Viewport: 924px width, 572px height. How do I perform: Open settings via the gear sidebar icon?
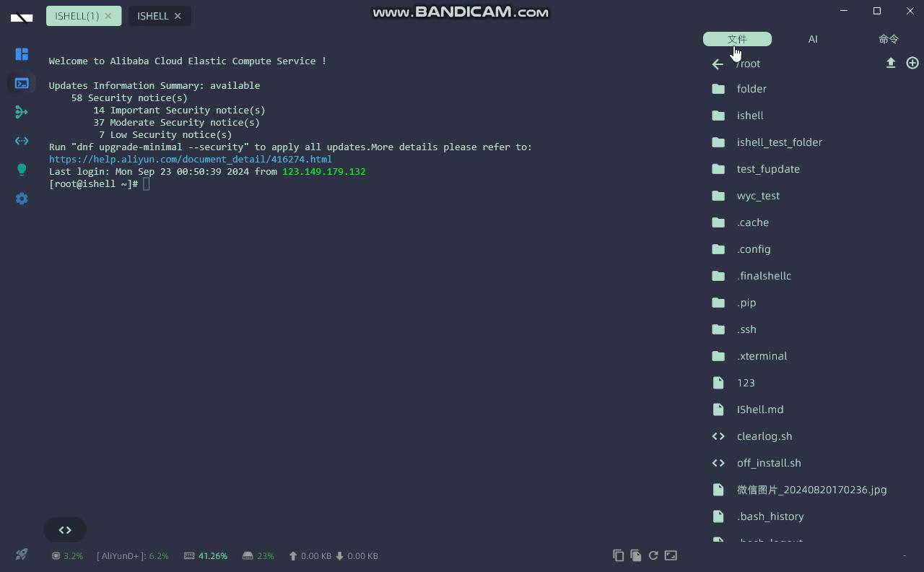(22, 199)
